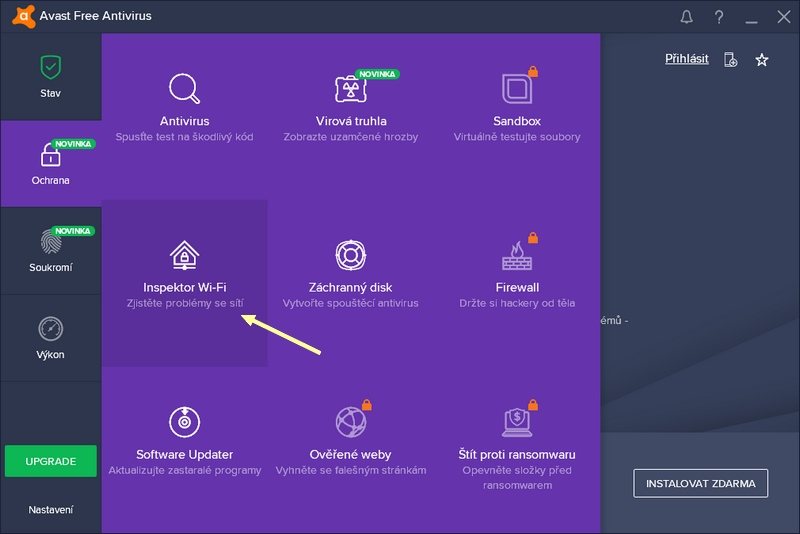Image resolution: width=800 pixels, height=534 pixels.
Task: Click the add mobile device icon
Action: [x=731, y=60]
